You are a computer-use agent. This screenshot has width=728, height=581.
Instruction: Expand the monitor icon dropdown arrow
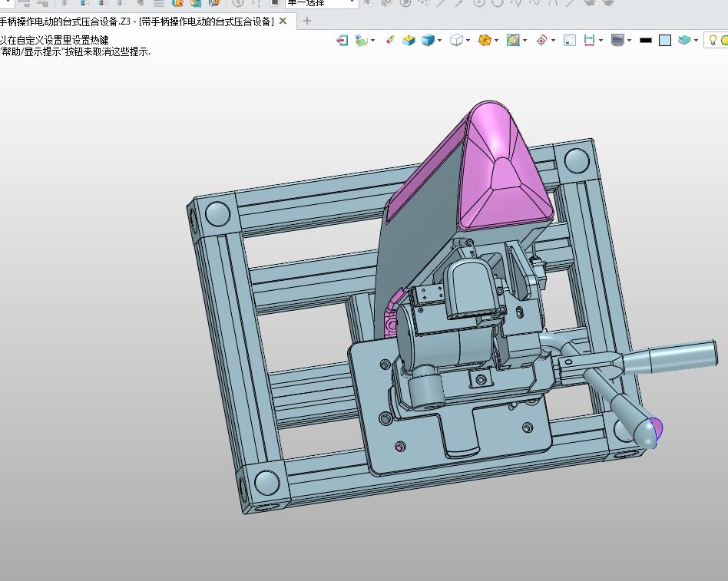(629, 41)
